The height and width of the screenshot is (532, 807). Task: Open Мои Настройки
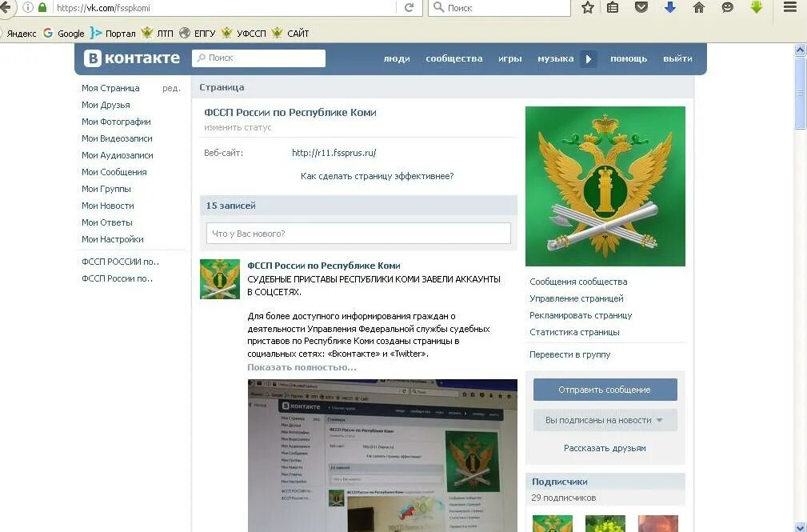pyautogui.click(x=112, y=239)
